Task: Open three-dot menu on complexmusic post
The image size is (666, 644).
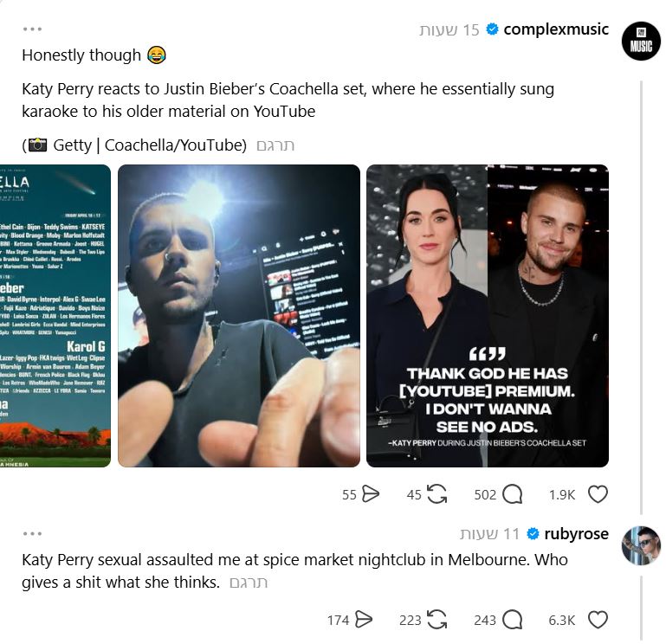Action: pyautogui.click(x=32, y=29)
